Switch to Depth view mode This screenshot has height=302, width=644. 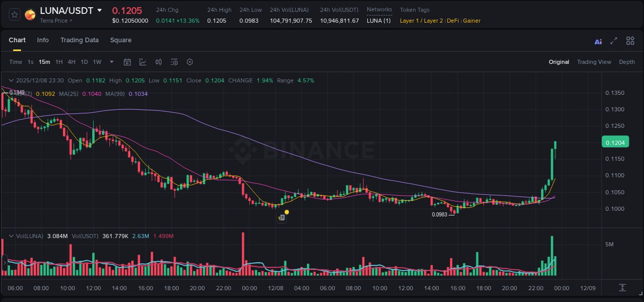click(x=626, y=62)
